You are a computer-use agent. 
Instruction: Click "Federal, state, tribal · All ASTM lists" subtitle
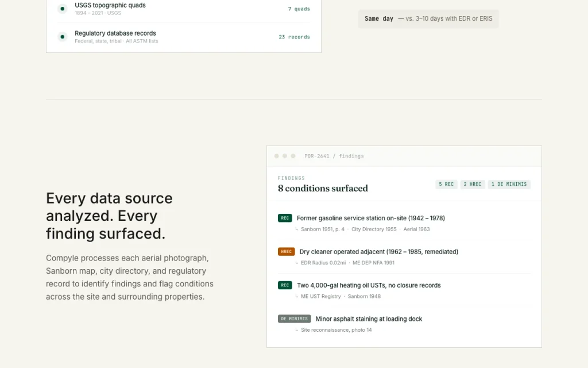[116, 41]
